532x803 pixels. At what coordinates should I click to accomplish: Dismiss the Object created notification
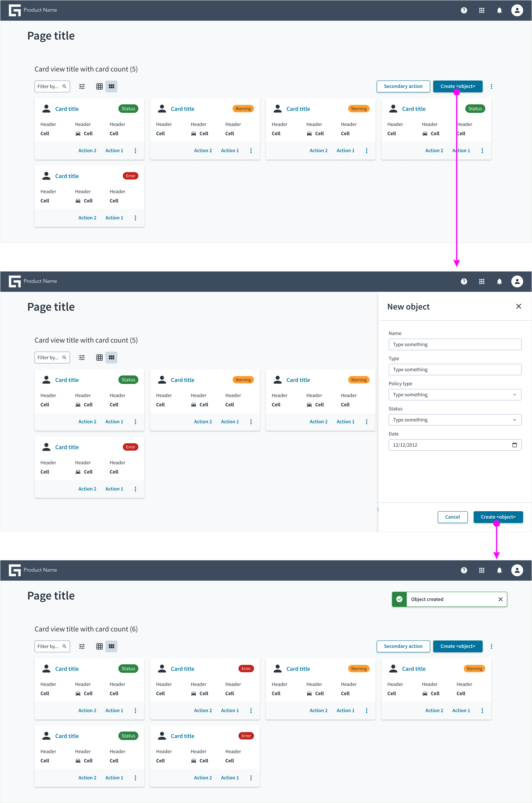click(500, 599)
